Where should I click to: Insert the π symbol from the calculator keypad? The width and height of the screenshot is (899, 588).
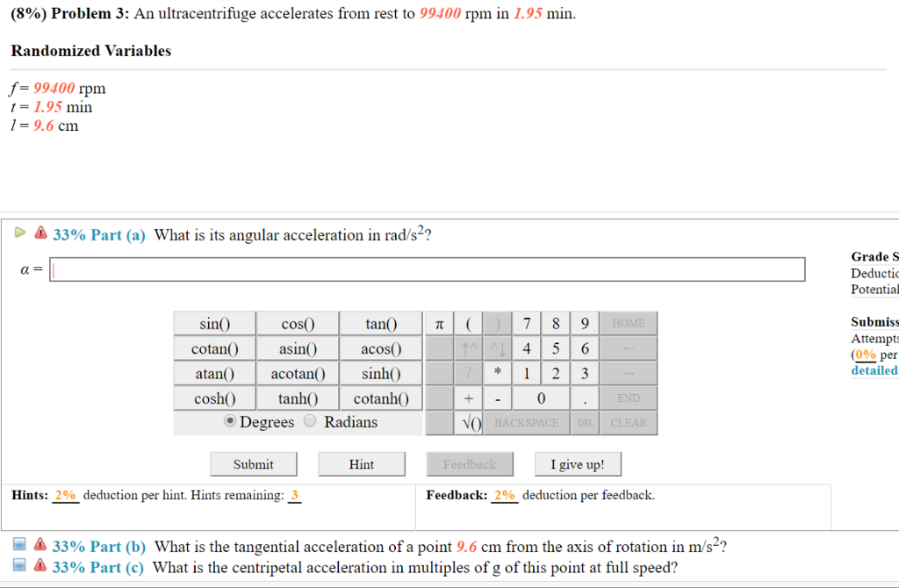pos(440,323)
